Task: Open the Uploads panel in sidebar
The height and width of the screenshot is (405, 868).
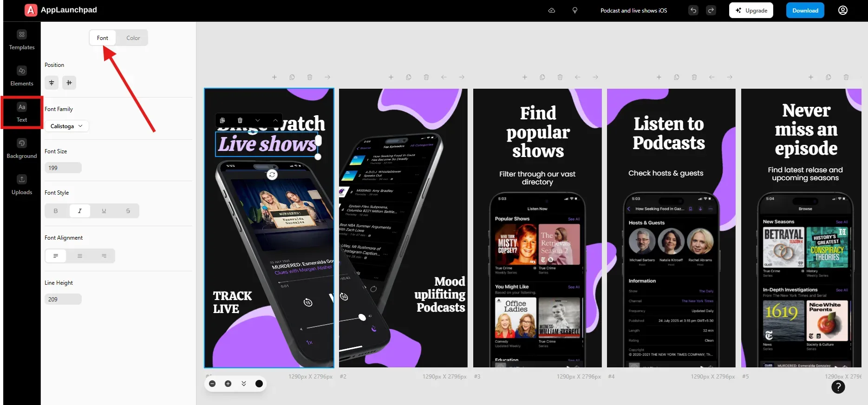Action: (21, 185)
